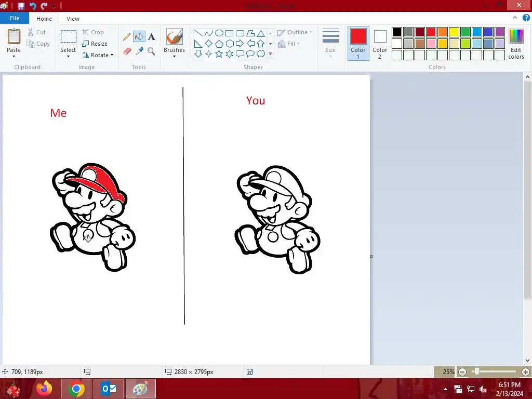Choose the black color swatch
532x399 pixels.
[x=396, y=32]
